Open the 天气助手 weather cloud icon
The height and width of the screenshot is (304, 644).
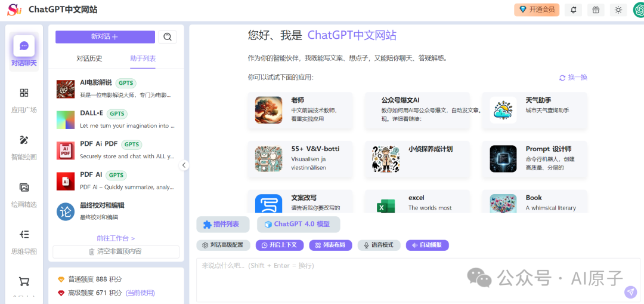[x=503, y=110]
